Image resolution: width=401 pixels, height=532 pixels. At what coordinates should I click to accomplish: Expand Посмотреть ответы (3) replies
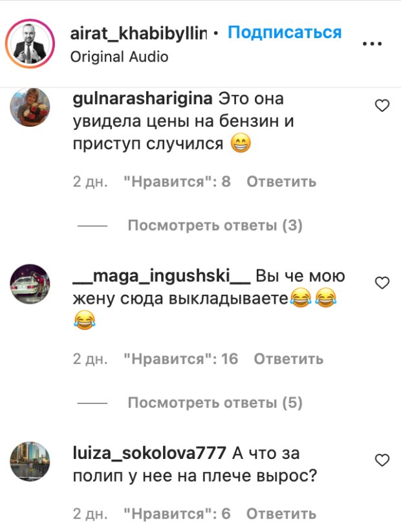pyautogui.click(x=215, y=226)
